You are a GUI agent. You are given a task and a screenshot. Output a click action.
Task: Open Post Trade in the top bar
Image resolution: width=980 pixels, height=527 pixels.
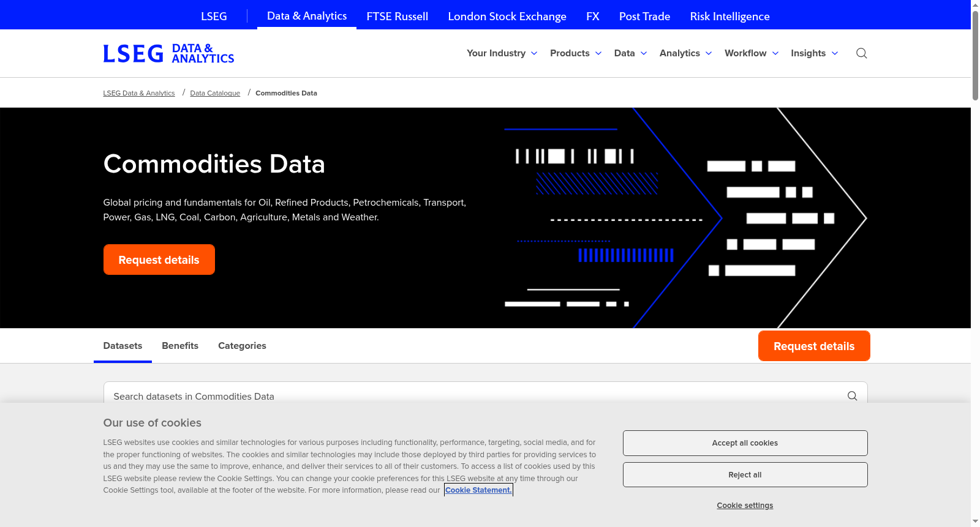[x=644, y=17]
